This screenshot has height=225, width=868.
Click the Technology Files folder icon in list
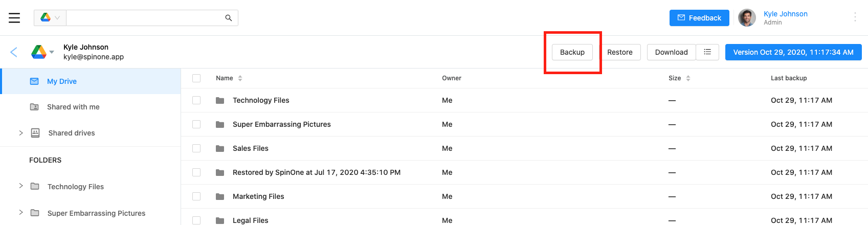[220, 101]
